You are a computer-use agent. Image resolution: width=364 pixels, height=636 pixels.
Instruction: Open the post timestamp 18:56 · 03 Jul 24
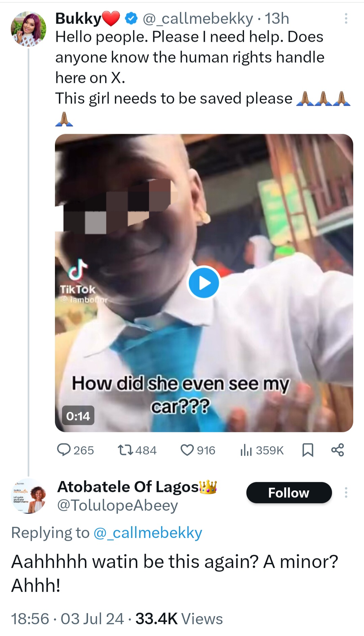(67, 619)
